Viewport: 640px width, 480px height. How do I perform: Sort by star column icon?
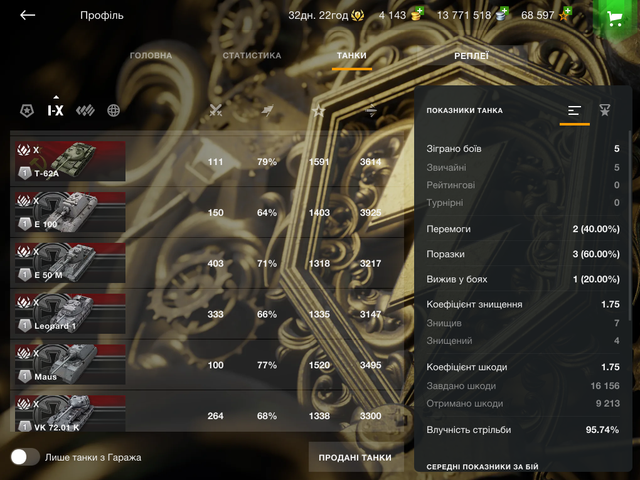[318, 110]
